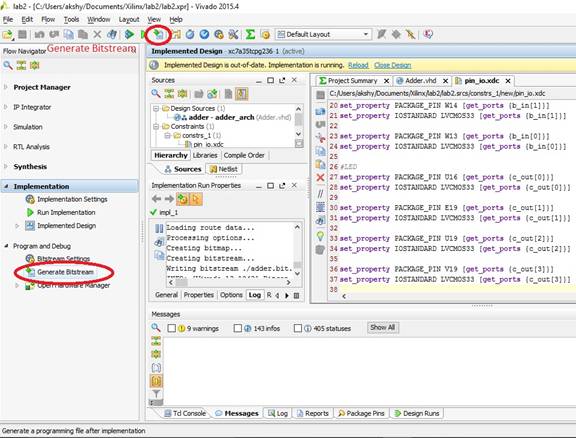Toggle comment icon in editor sidebar

(320, 194)
